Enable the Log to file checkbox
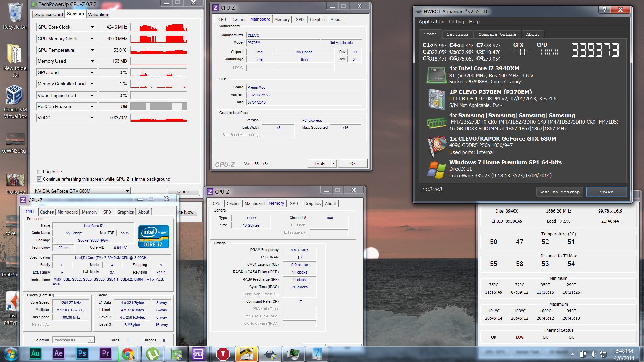 click(x=39, y=172)
